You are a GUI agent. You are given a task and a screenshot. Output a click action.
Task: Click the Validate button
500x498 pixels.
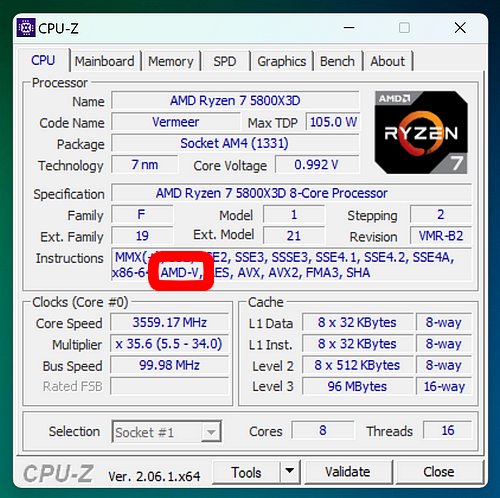click(348, 472)
